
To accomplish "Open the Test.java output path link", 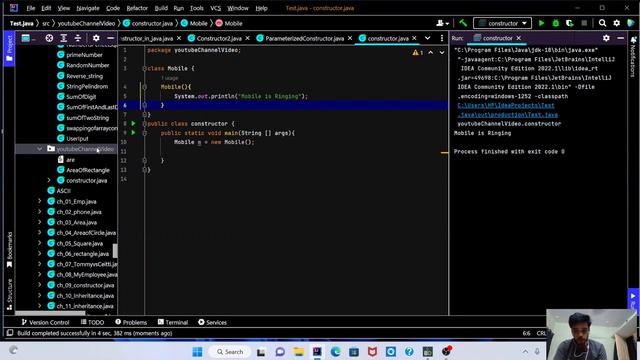I will [506, 110].
